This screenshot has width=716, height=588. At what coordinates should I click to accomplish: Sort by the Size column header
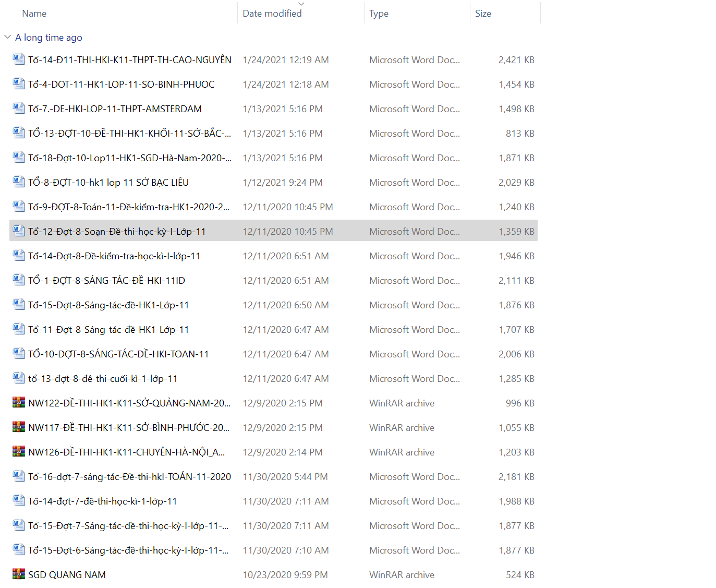(x=483, y=14)
